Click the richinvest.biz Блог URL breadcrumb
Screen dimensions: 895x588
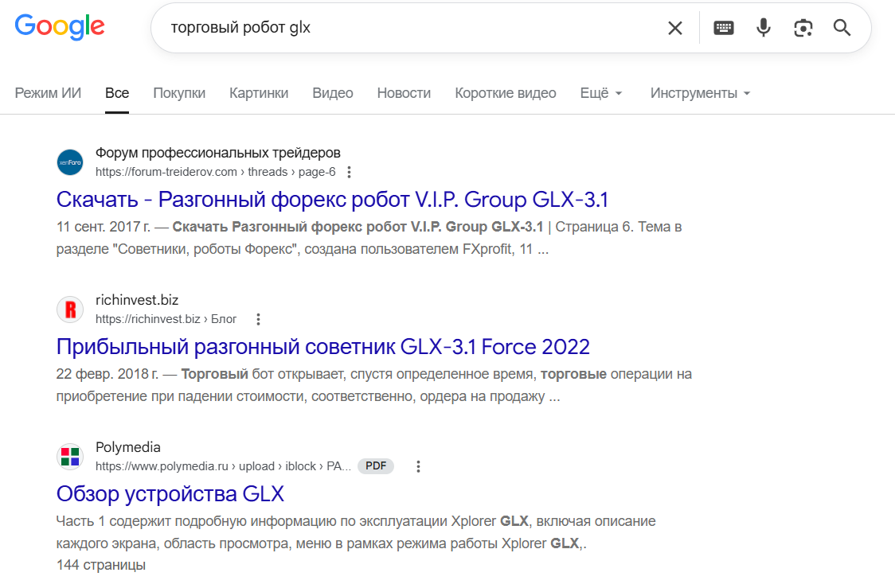click(x=166, y=319)
